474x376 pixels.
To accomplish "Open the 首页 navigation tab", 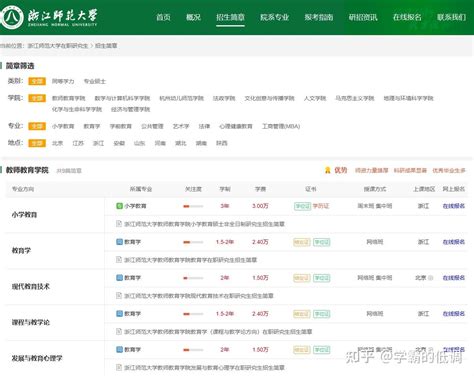I will 163,17.
